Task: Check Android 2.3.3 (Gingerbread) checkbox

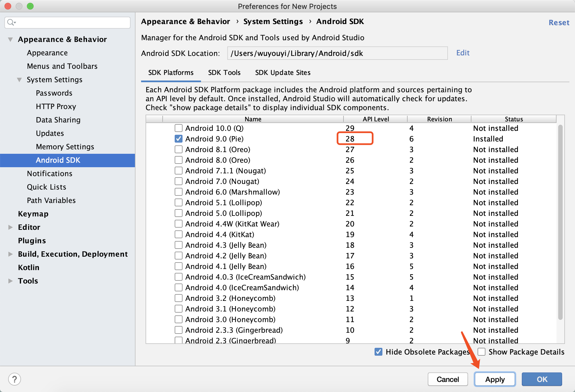Action: click(178, 330)
